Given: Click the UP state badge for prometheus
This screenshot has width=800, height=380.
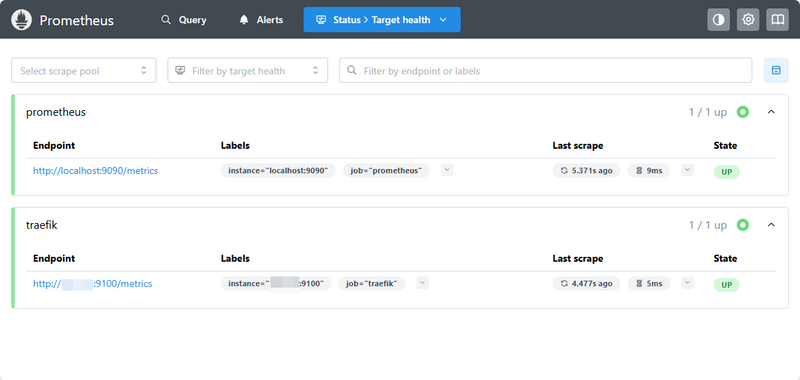Looking at the screenshot, I should click(727, 172).
